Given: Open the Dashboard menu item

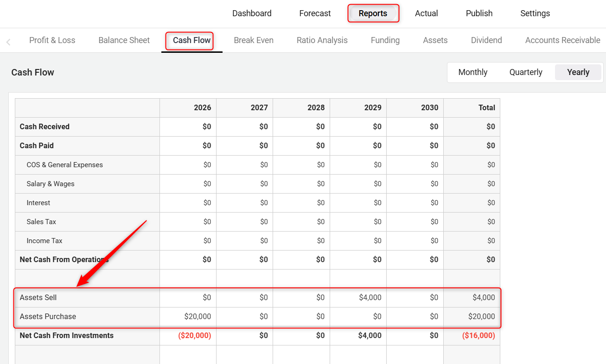Looking at the screenshot, I should pyautogui.click(x=252, y=13).
